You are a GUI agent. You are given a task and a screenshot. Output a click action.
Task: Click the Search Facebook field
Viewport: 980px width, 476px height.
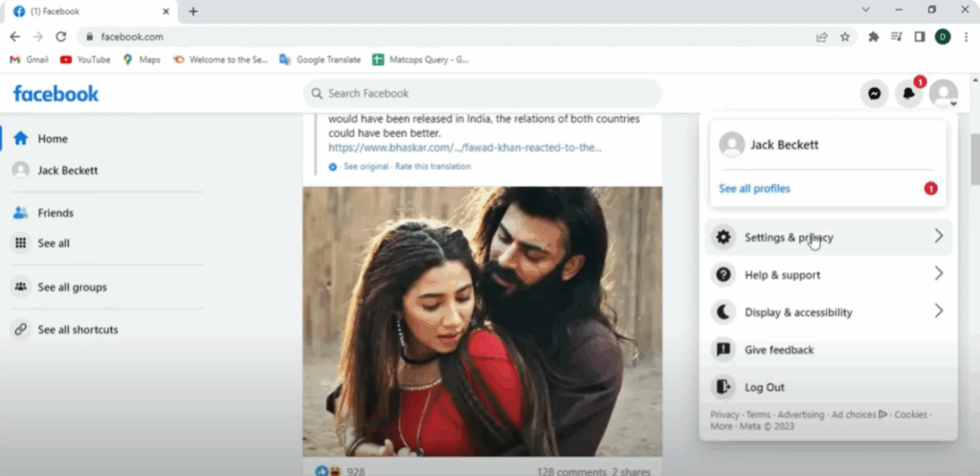coord(481,94)
